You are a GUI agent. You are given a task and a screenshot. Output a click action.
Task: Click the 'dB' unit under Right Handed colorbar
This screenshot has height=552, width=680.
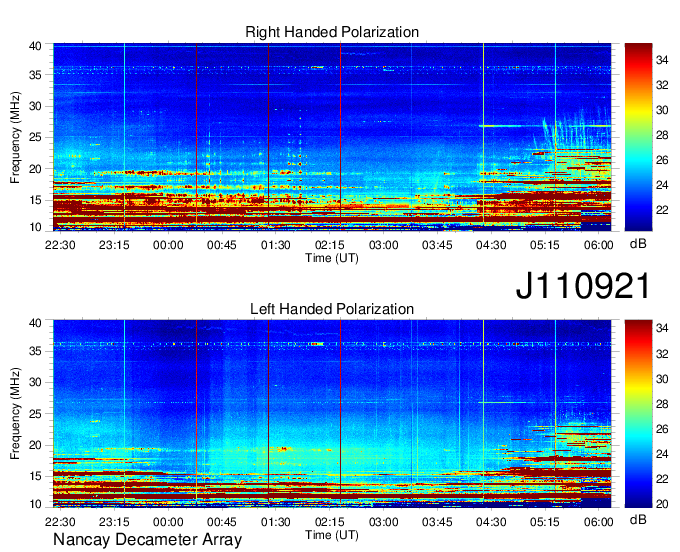click(x=638, y=244)
